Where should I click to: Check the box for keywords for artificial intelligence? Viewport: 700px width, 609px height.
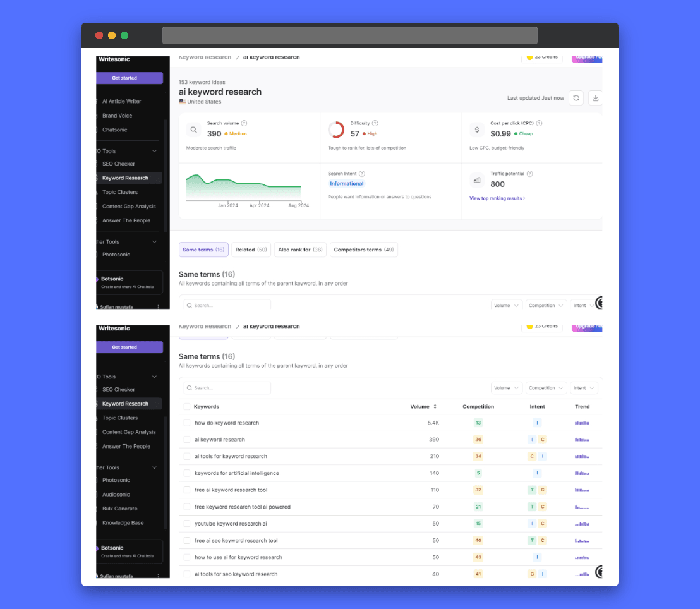(186, 473)
